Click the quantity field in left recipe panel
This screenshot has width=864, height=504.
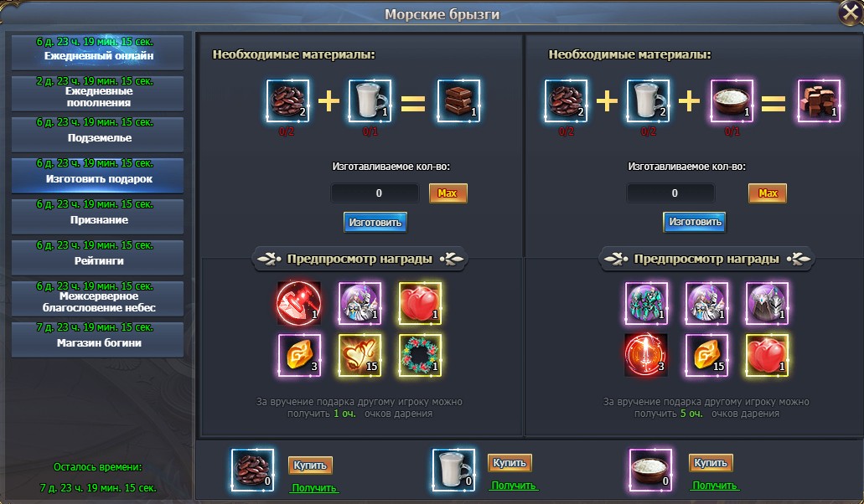(375, 193)
